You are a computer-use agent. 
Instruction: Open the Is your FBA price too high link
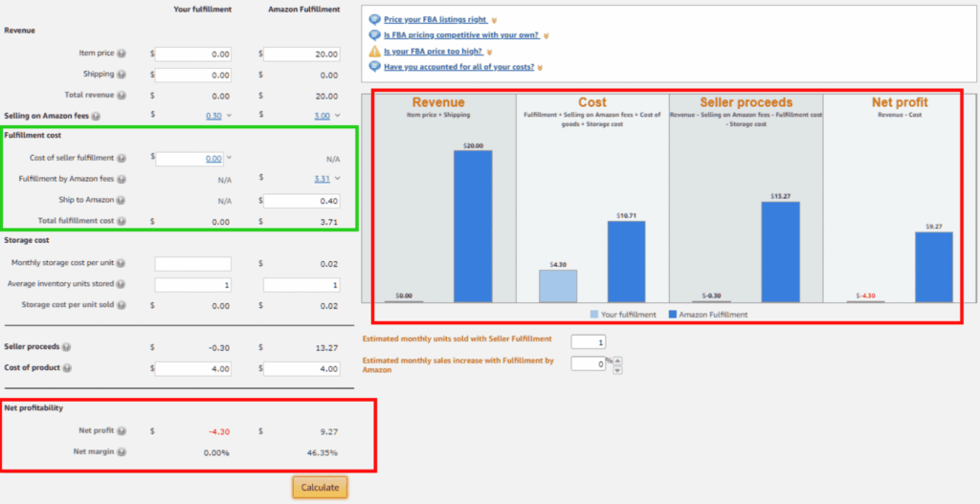(x=434, y=52)
